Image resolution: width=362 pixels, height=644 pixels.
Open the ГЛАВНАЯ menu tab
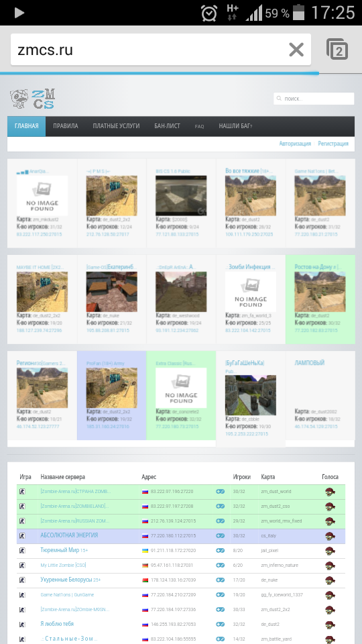[27, 126]
